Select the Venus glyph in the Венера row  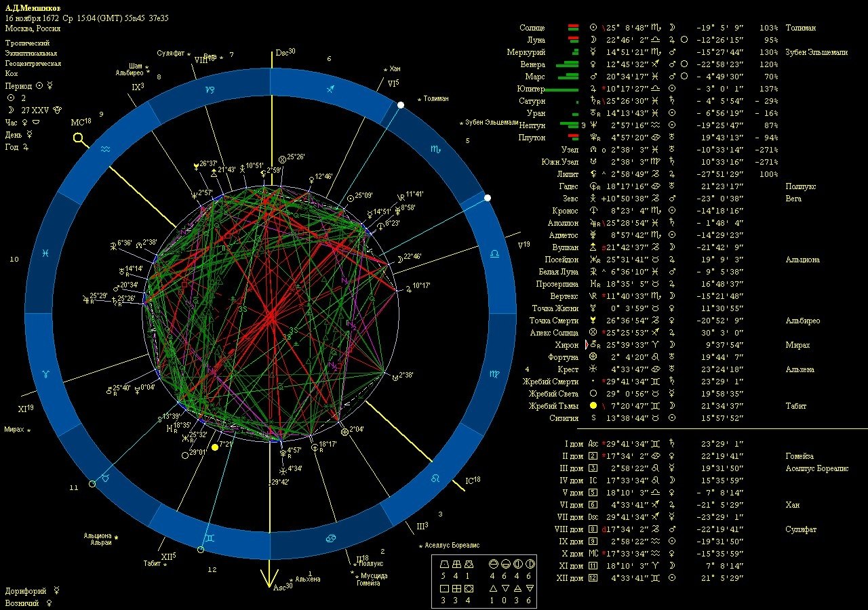593,64
